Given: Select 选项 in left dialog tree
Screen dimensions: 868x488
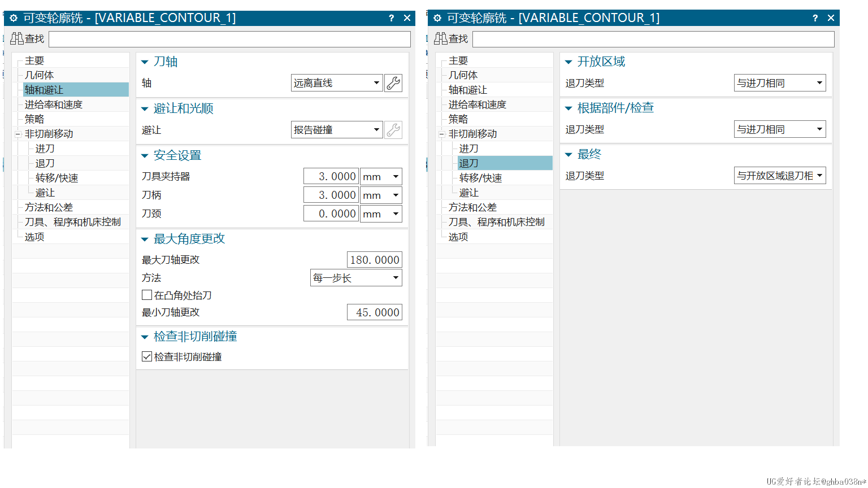Looking at the screenshot, I should tap(34, 237).
